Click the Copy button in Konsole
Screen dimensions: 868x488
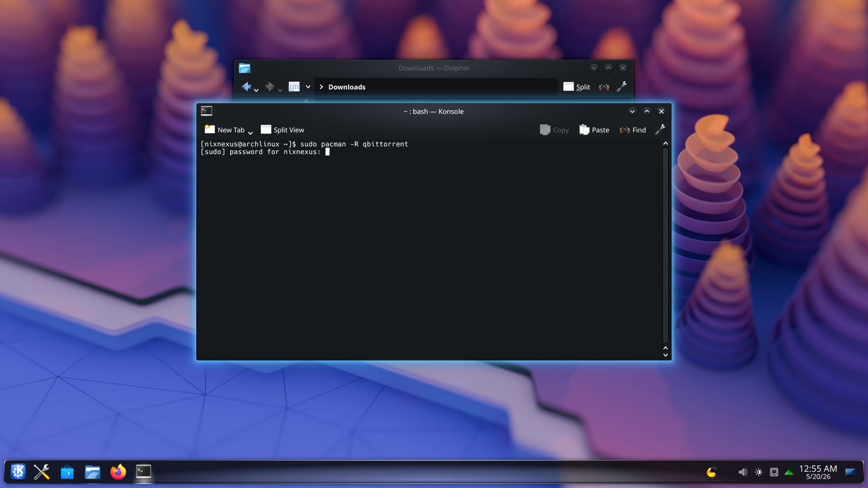[x=554, y=130]
